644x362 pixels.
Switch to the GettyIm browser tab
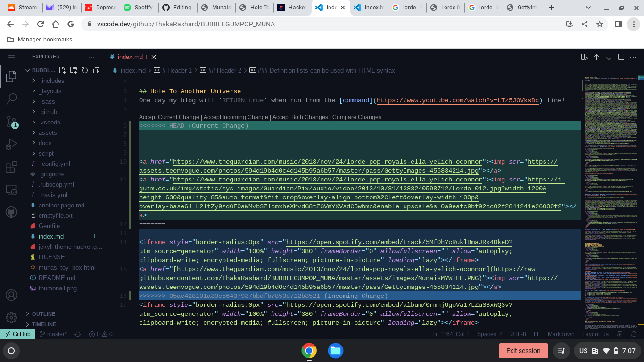[x=521, y=8]
